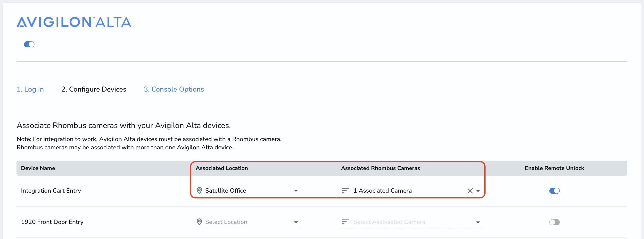Viewport: 644px width, 239px height.
Task: Expand the associated camera arrow for Integration Cart Entry
Action: [x=478, y=191]
